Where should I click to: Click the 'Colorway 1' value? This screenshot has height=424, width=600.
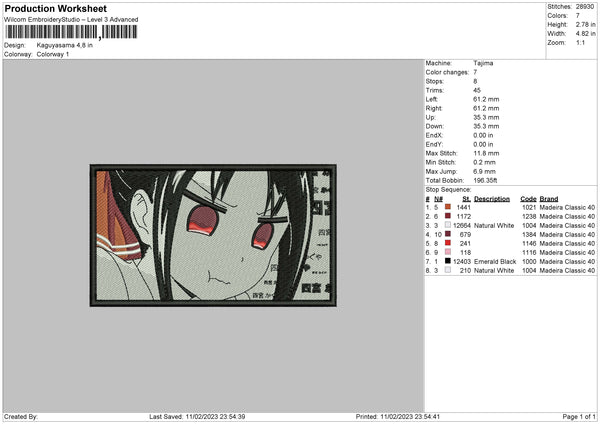[53, 54]
